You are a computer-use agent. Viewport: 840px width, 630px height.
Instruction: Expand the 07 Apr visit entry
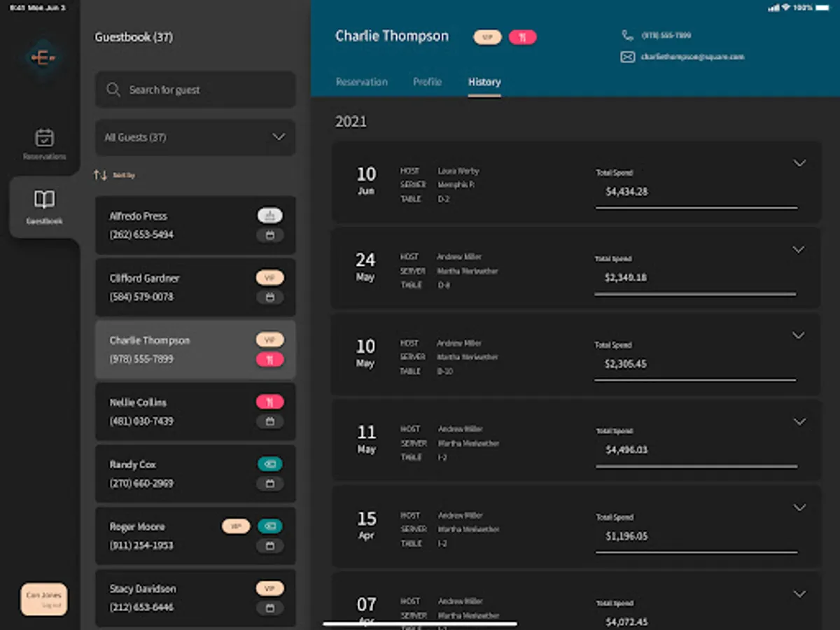click(x=799, y=594)
